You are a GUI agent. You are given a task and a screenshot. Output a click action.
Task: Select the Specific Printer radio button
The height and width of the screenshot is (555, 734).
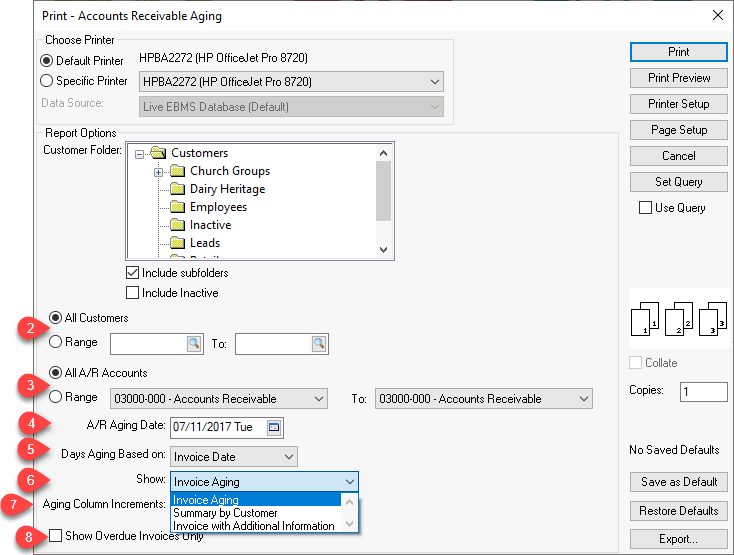coord(46,81)
